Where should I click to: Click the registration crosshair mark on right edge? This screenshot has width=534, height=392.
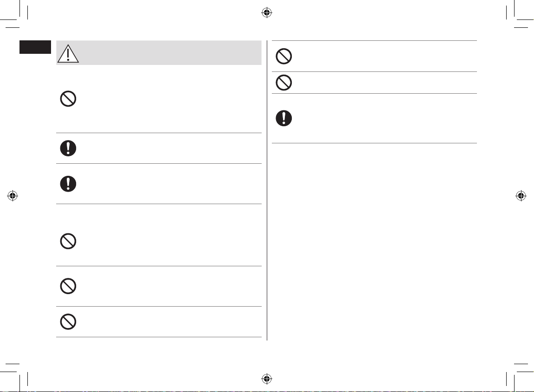[x=521, y=196]
